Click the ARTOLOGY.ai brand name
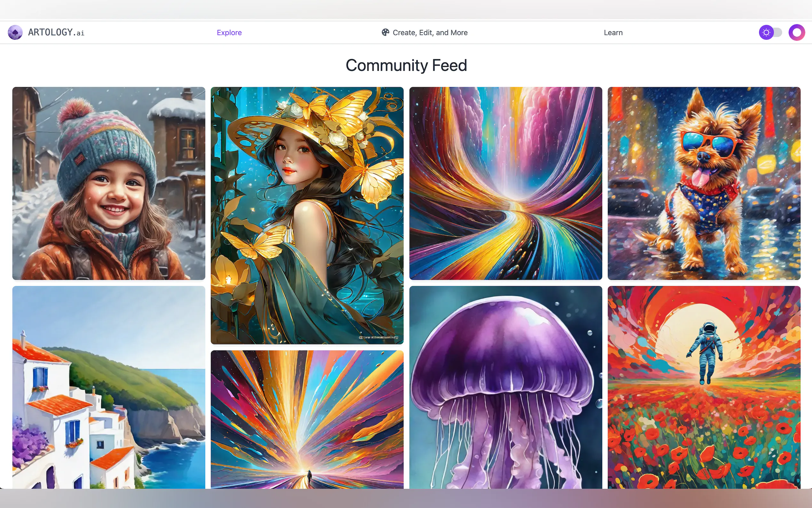 pos(56,33)
